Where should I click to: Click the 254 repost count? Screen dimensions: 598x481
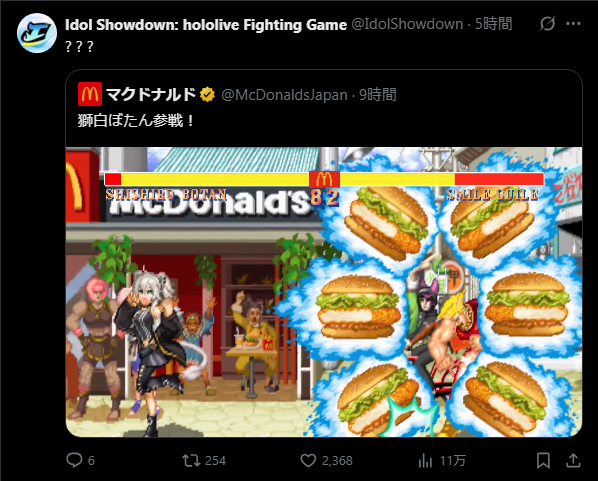click(x=215, y=461)
